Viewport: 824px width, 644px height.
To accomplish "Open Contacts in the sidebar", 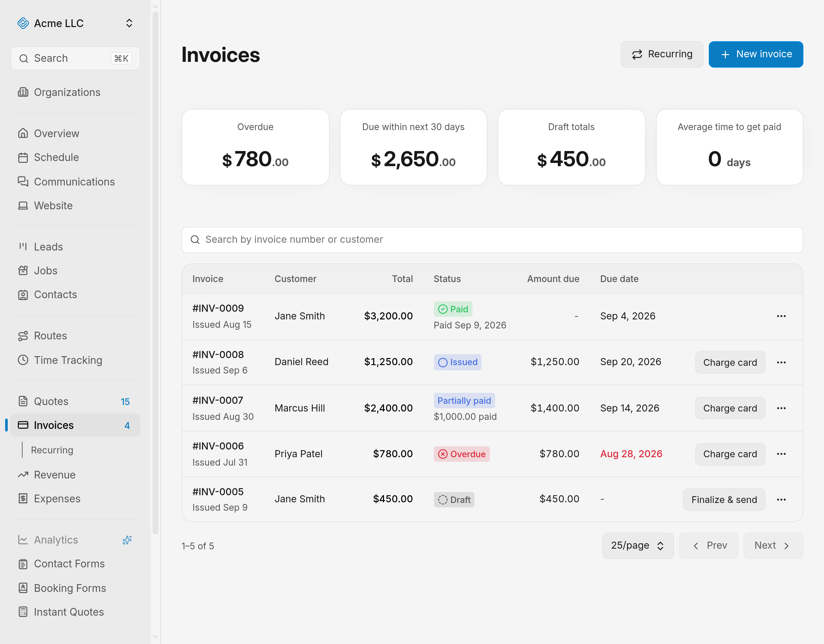I will click(75, 294).
